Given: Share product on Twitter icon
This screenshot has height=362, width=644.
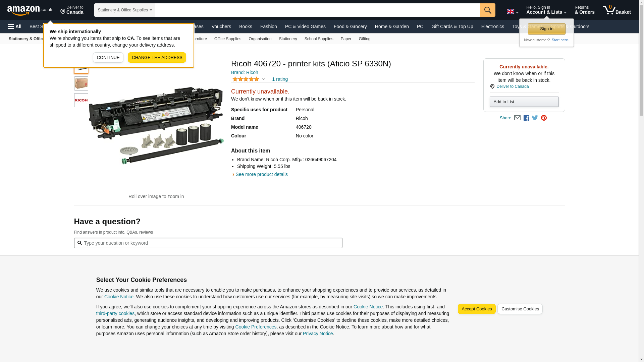Looking at the screenshot, I should coord(535,118).
